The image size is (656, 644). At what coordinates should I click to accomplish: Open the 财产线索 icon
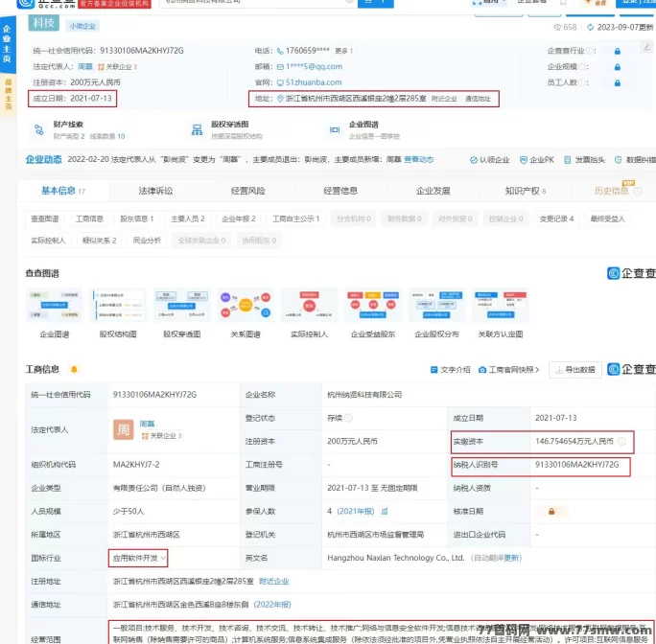39,130
